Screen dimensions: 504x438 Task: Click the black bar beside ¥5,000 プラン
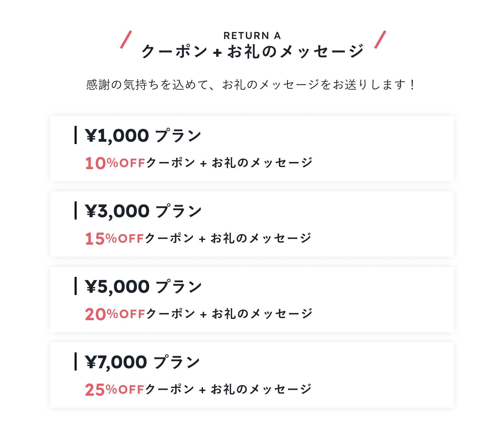76,286
